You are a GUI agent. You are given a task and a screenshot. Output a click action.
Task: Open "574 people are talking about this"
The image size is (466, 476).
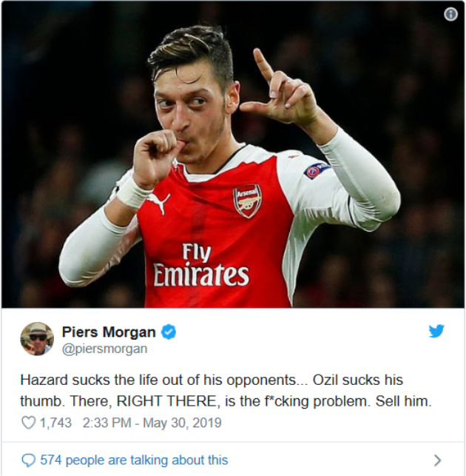click(x=133, y=460)
